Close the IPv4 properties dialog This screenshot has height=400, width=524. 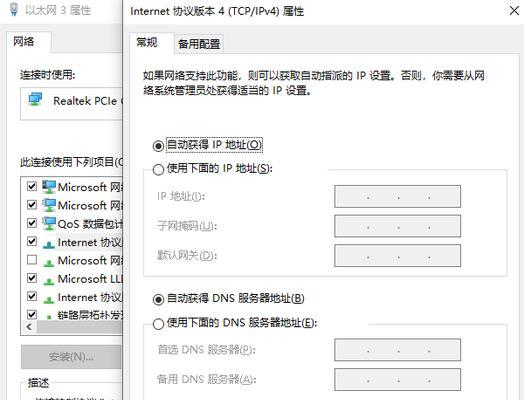(x=515, y=11)
